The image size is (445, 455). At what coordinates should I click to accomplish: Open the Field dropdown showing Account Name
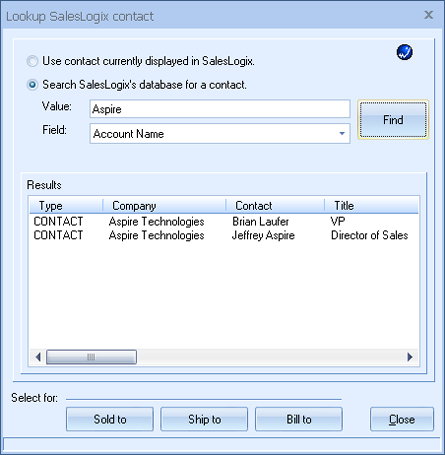pos(220,134)
